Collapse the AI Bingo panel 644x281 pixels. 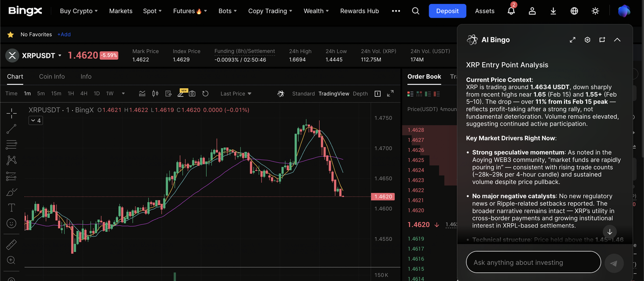[617, 40]
